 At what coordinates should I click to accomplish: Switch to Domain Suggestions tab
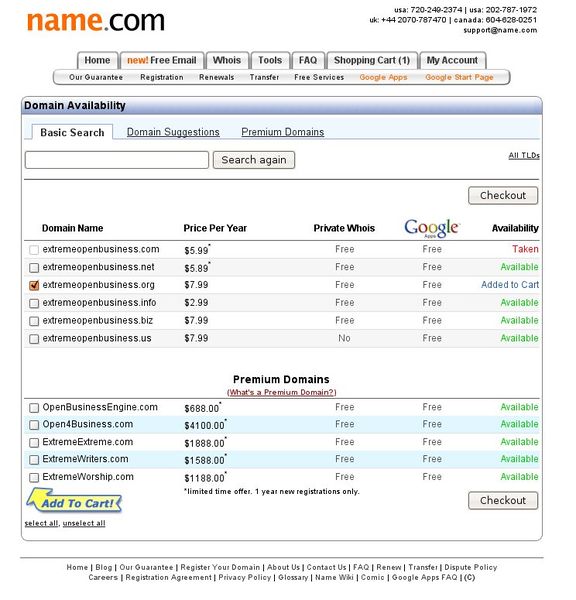[x=173, y=132]
